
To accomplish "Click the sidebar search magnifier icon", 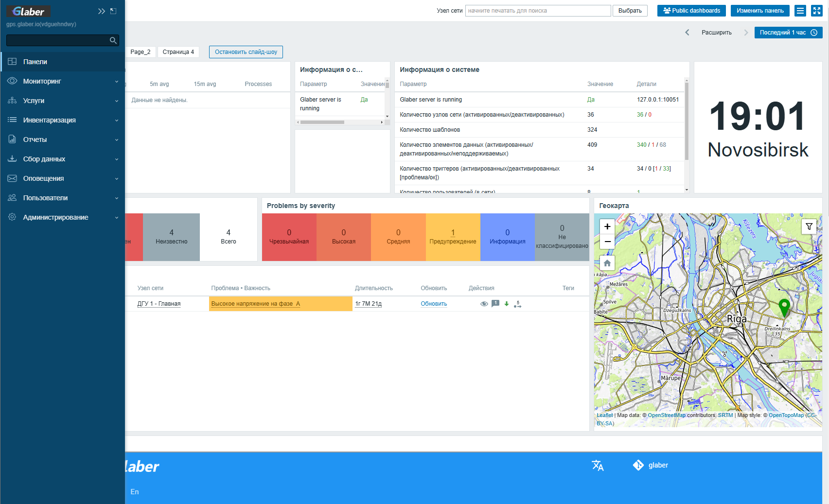I will 113,40.
